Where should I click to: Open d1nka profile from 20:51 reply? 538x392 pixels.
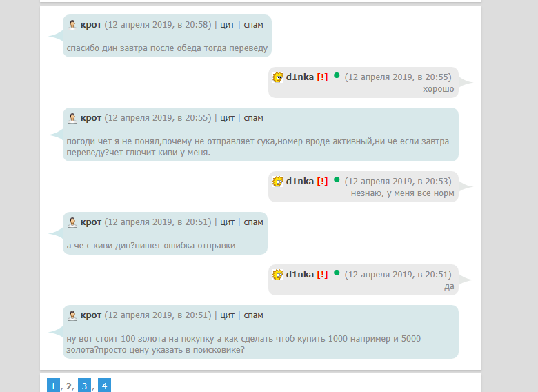click(x=299, y=275)
